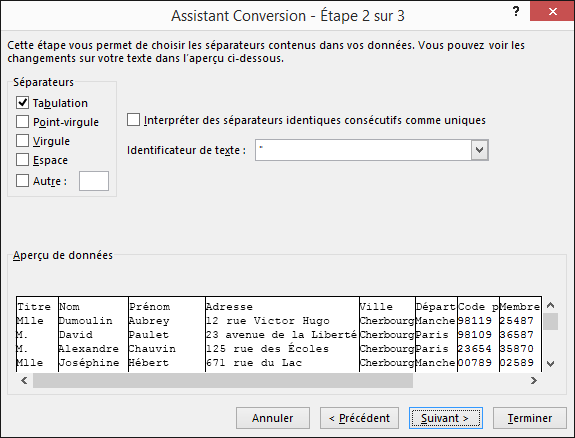Viewport: 575px width, 438px height.
Task: Check the Virgule separator option
Action: pos(22,141)
